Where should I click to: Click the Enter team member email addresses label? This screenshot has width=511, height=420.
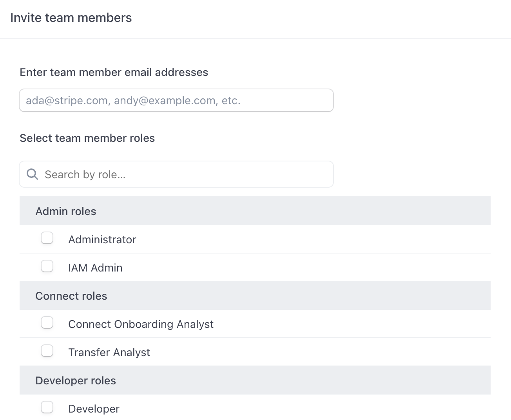[114, 72]
